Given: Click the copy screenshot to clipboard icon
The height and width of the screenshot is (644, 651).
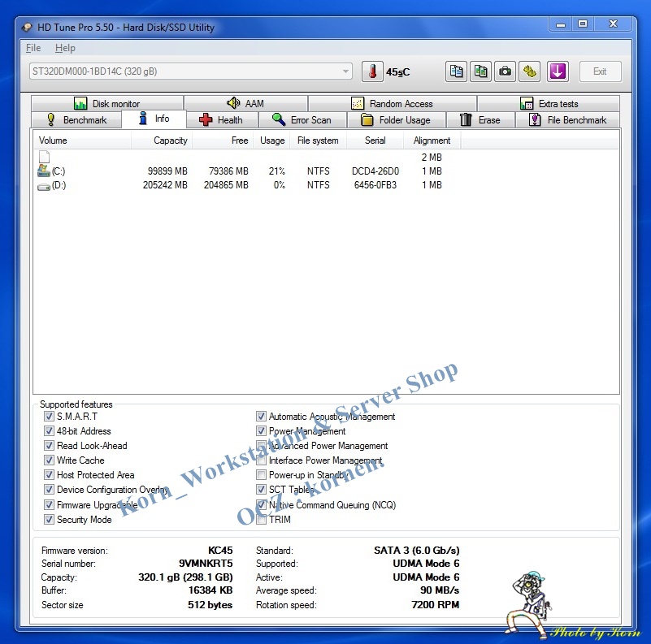Looking at the screenshot, I should tap(480, 71).
